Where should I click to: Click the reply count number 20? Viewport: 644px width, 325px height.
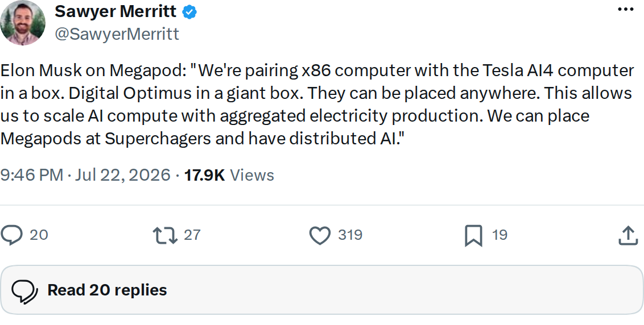(39, 235)
